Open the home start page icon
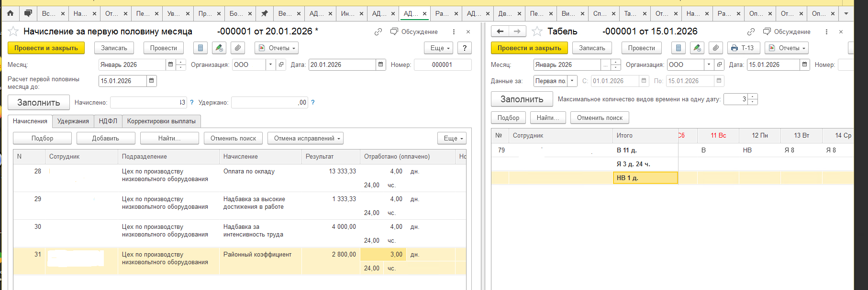Screen dimensions: 868x290 [x=10, y=13]
